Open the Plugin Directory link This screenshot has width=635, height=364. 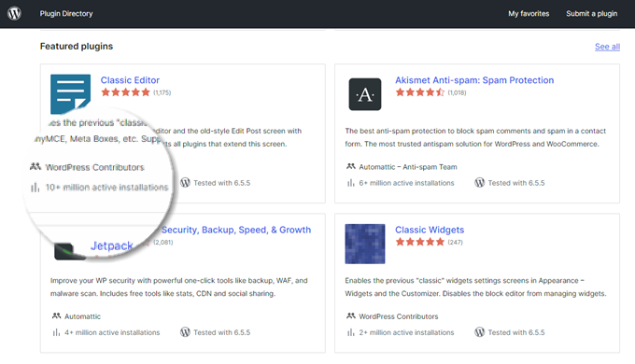click(x=66, y=14)
